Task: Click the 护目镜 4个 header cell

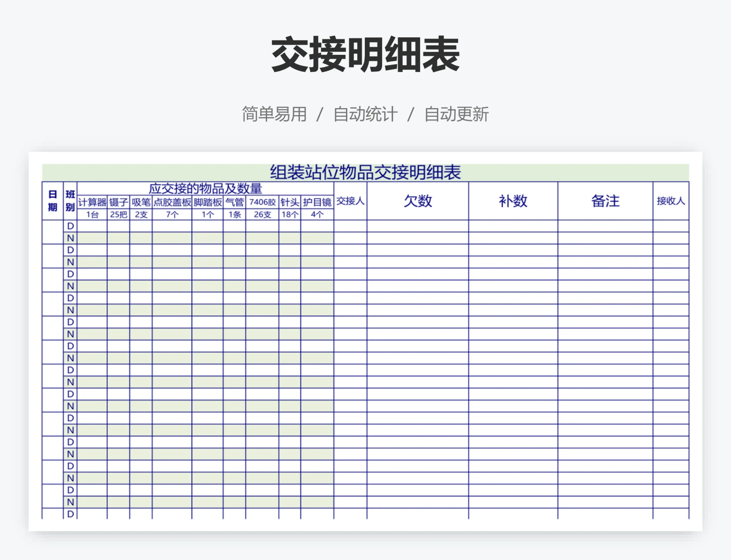Action: [x=317, y=214]
